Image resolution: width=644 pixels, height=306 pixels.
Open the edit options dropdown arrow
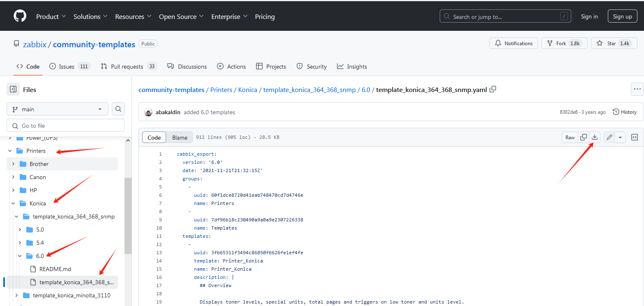[620, 137]
